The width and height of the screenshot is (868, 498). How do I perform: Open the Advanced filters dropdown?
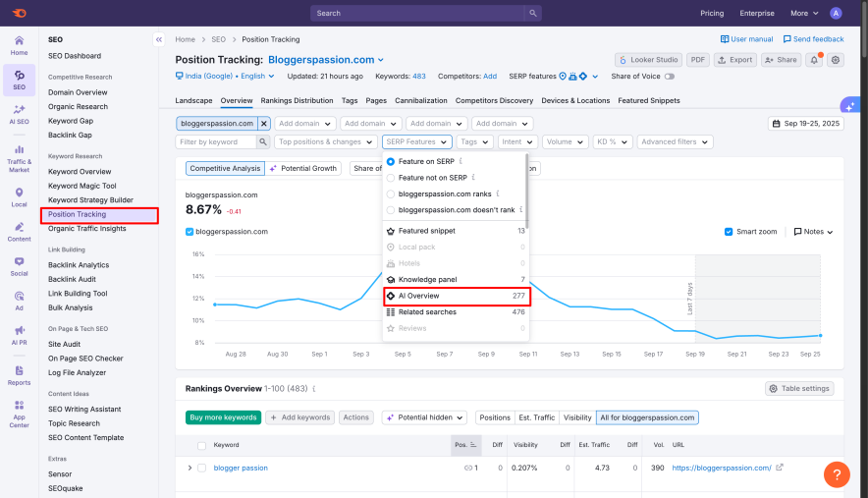675,141
